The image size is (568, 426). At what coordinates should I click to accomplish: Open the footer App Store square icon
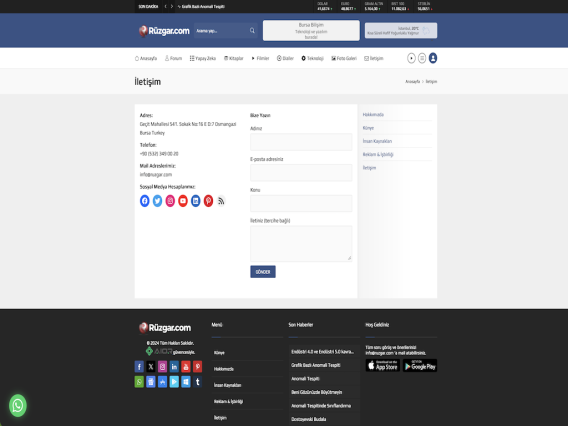click(x=162, y=382)
